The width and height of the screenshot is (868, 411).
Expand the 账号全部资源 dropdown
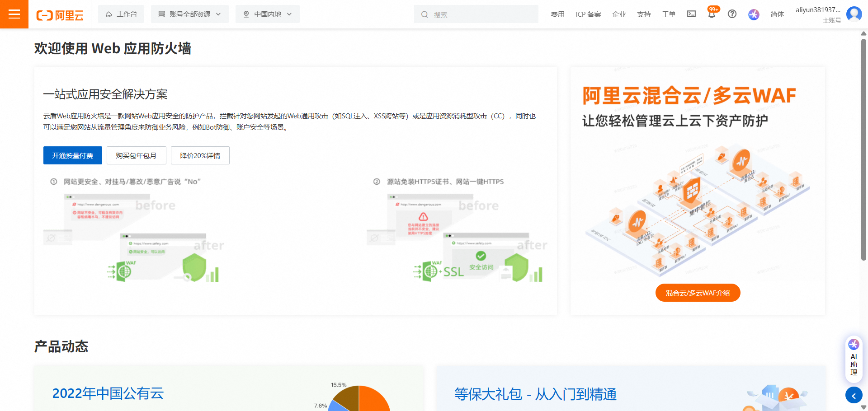point(190,14)
